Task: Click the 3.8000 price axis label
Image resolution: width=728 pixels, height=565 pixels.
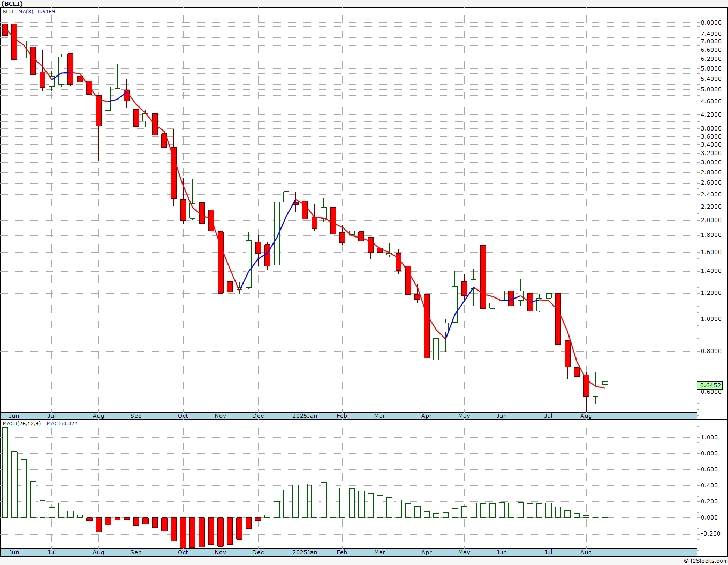Action: pyautogui.click(x=711, y=129)
